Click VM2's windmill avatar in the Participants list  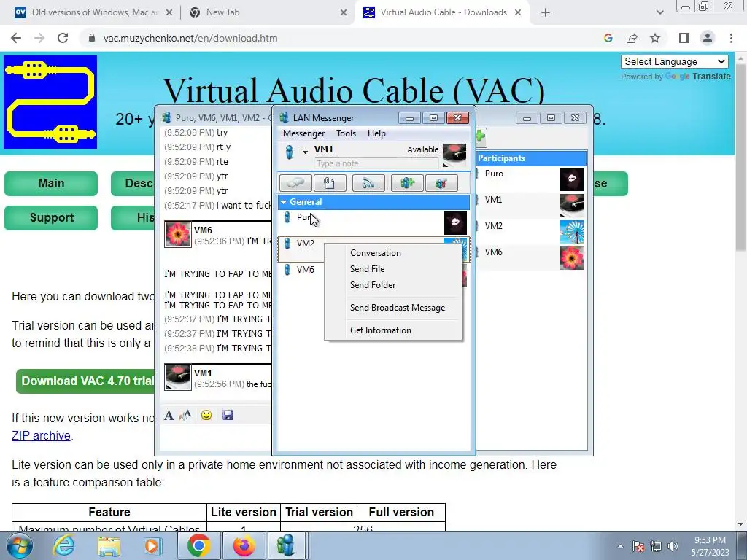coord(572,232)
